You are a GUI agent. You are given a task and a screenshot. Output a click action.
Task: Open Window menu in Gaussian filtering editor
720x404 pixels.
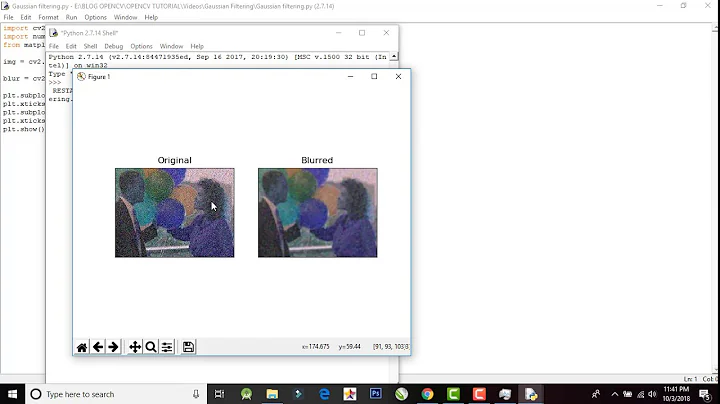125,17
